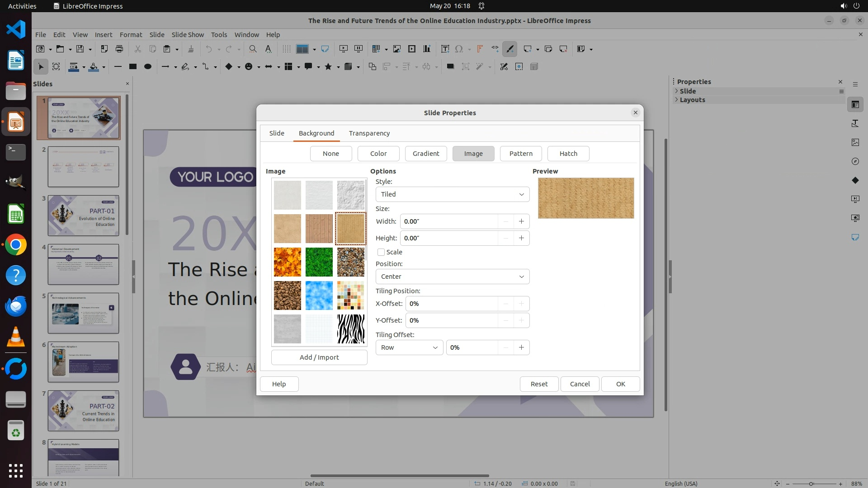The height and width of the screenshot is (488, 868).
Task: Click the Add / Import button
Action: click(319, 357)
